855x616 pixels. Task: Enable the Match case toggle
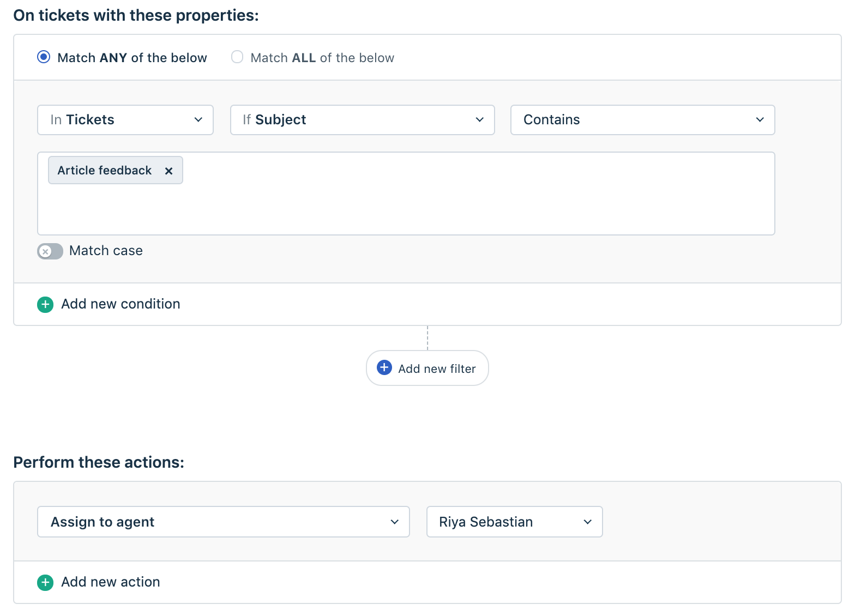(x=50, y=251)
